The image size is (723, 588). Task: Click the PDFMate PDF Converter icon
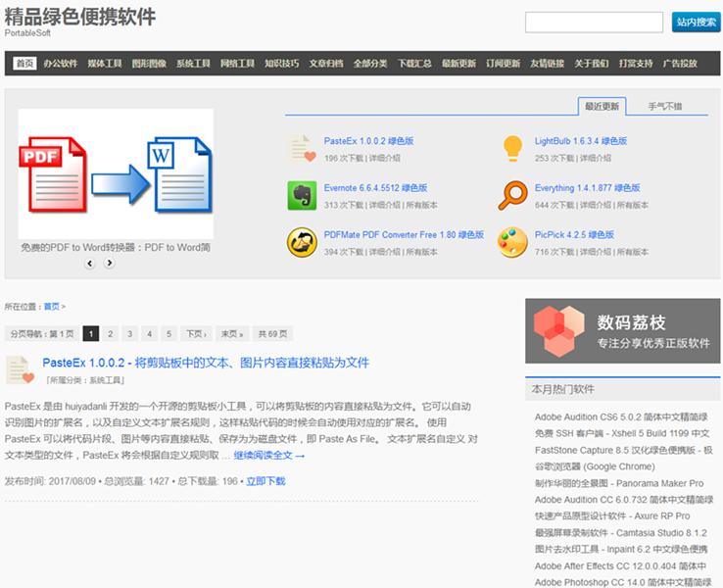302,242
